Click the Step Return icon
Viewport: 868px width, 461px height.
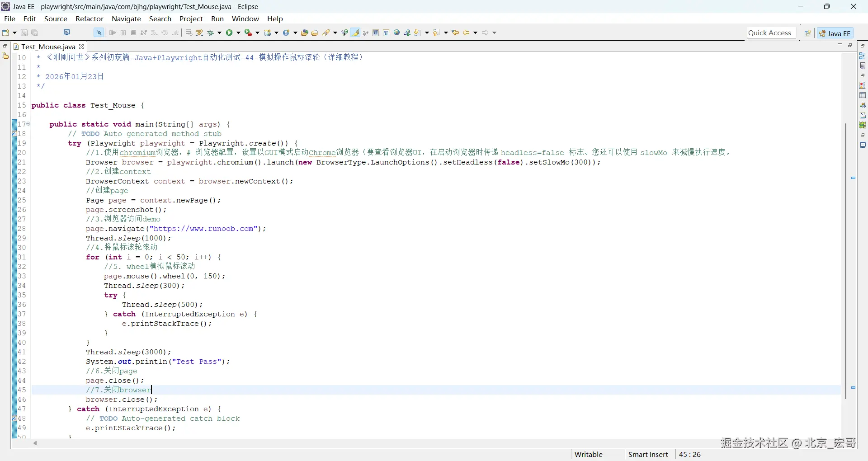[x=176, y=33]
